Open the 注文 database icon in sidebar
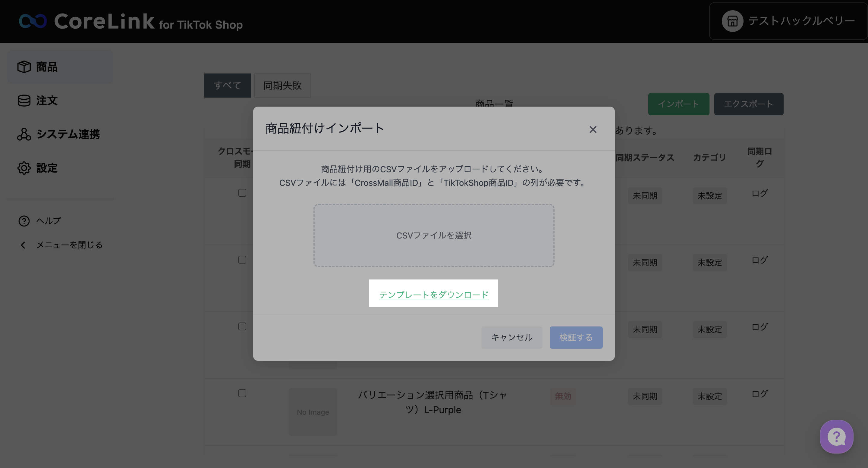Image resolution: width=868 pixels, height=468 pixels. (x=24, y=100)
